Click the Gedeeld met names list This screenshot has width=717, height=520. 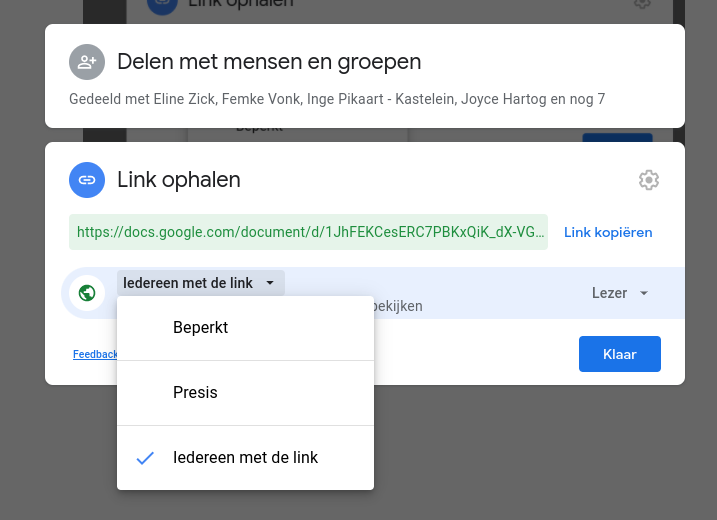[337, 99]
